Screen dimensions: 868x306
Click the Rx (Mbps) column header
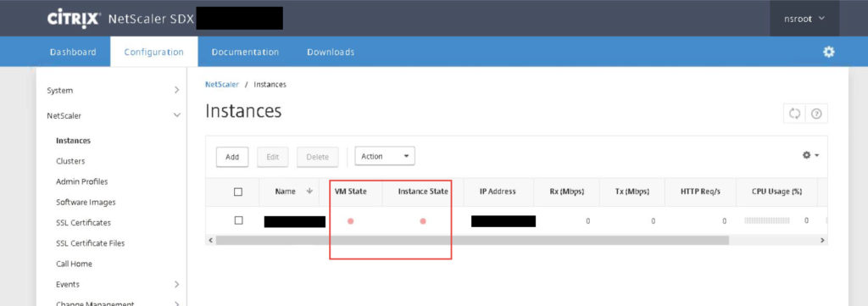pyautogui.click(x=567, y=192)
